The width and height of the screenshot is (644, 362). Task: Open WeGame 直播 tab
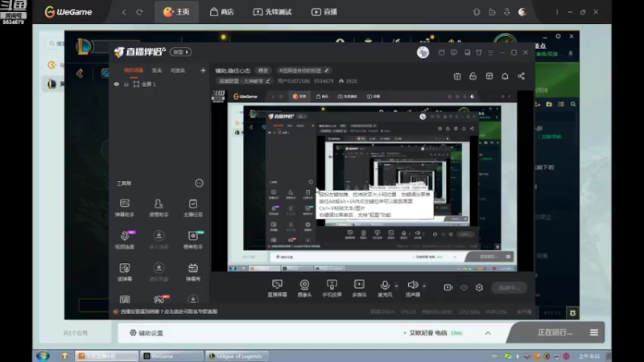[324, 12]
